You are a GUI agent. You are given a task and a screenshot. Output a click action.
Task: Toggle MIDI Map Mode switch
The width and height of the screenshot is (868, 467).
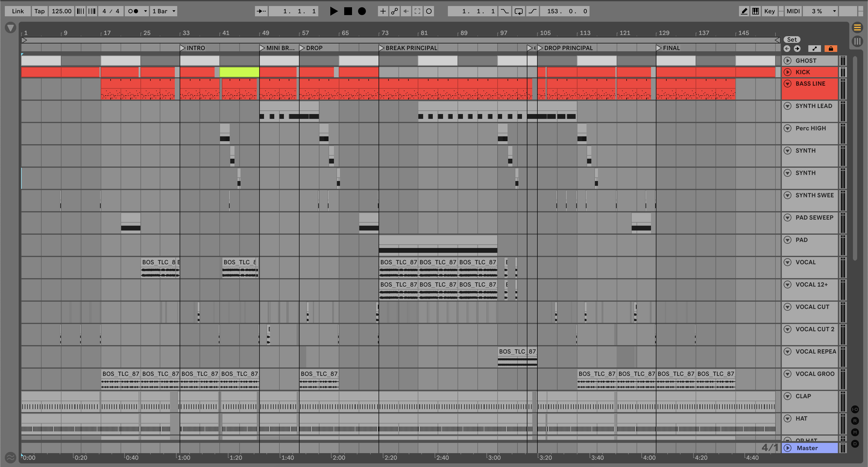(x=793, y=11)
